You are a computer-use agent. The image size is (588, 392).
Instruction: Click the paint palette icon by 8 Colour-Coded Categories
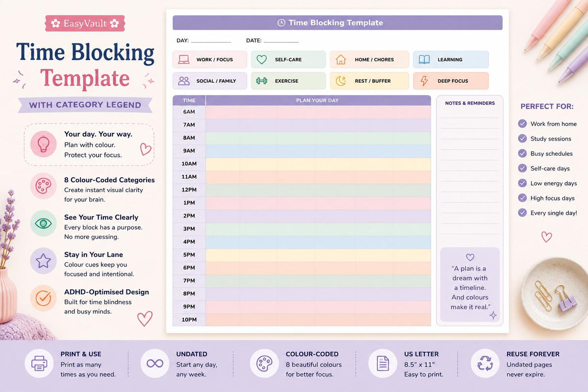coord(43,186)
